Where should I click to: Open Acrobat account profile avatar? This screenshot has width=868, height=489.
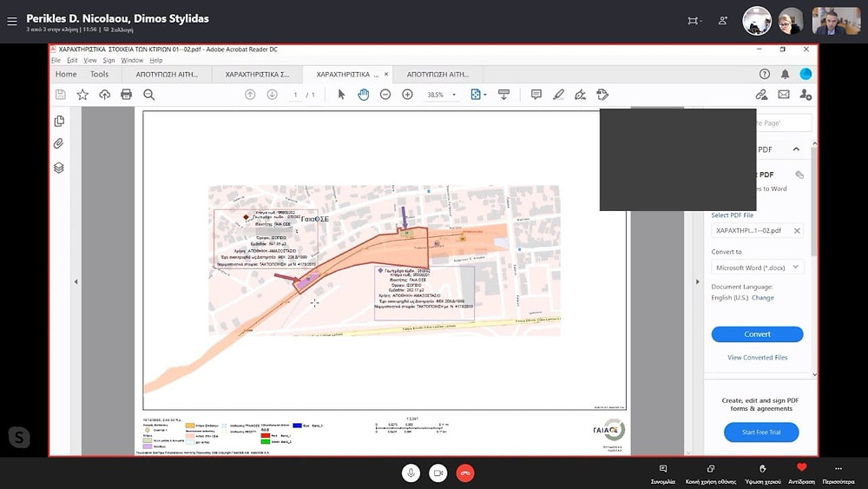(x=806, y=74)
